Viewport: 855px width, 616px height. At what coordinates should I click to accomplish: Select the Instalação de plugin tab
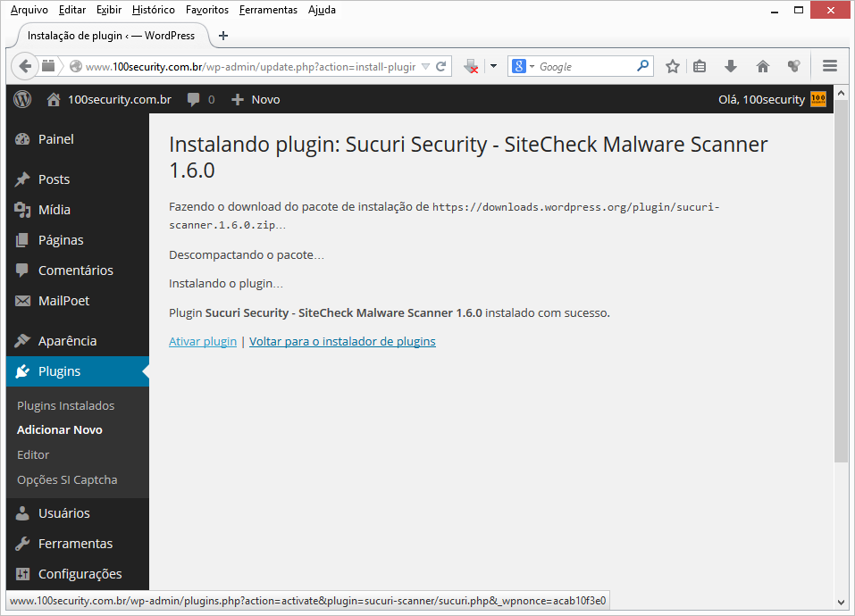[112, 36]
